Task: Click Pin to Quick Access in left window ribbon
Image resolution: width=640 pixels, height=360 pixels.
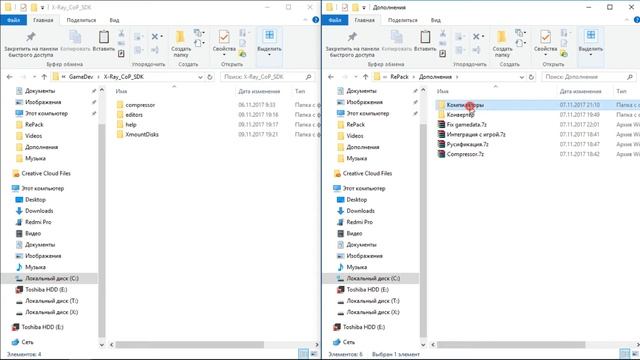Action: pyautogui.click(x=30, y=44)
